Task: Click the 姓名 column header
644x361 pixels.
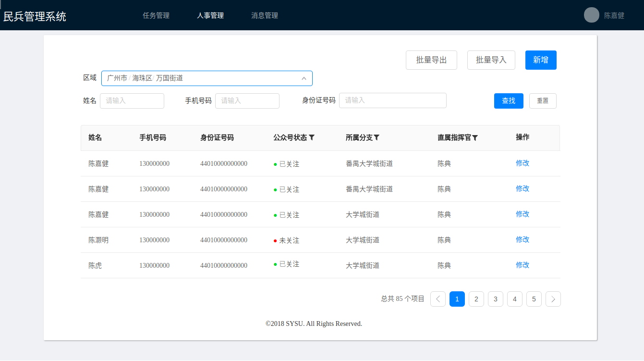Action: [x=95, y=137]
